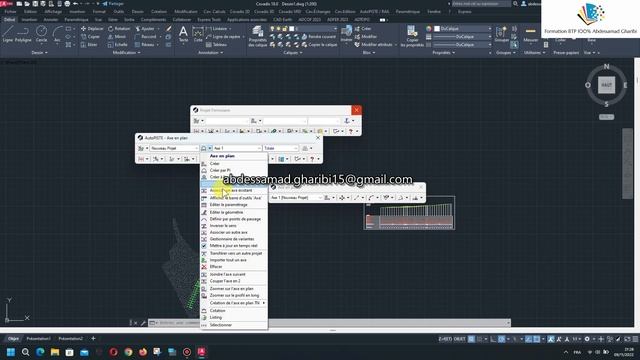Click the search magnifier icon in title bar
Viewport: 640px width, 360px height.
[x=516, y=4]
